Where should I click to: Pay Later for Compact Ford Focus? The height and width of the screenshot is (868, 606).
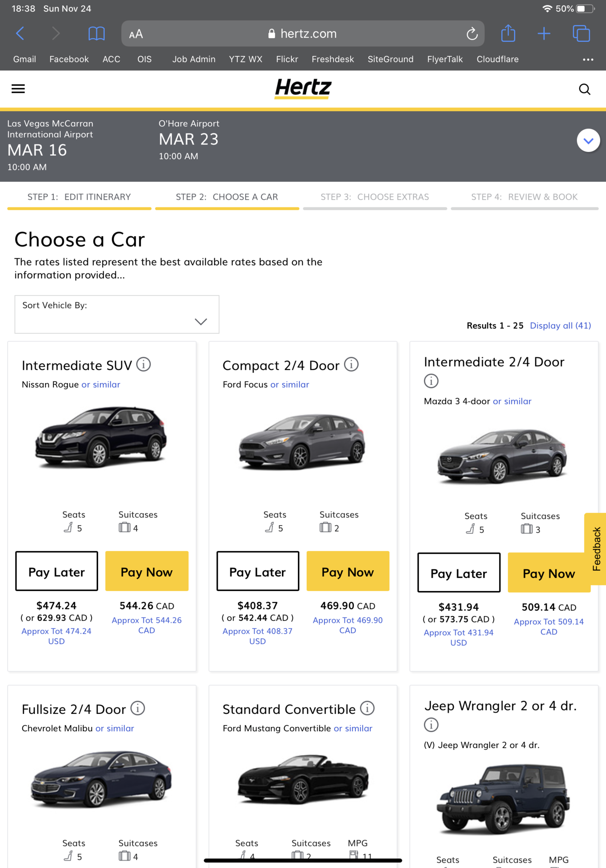[258, 571]
